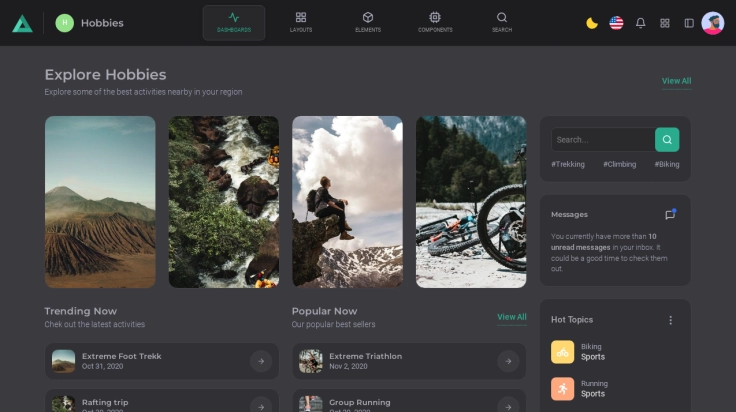Viewport: 736px width, 412px height.
Task: Click View All under Popular Now
Action: pyautogui.click(x=511, y=317)
